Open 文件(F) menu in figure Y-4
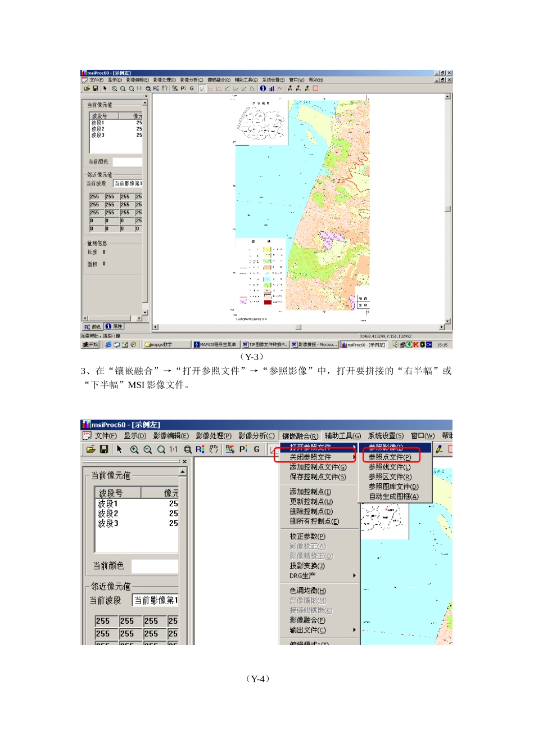The image size is (534, 756). (106, 436)
